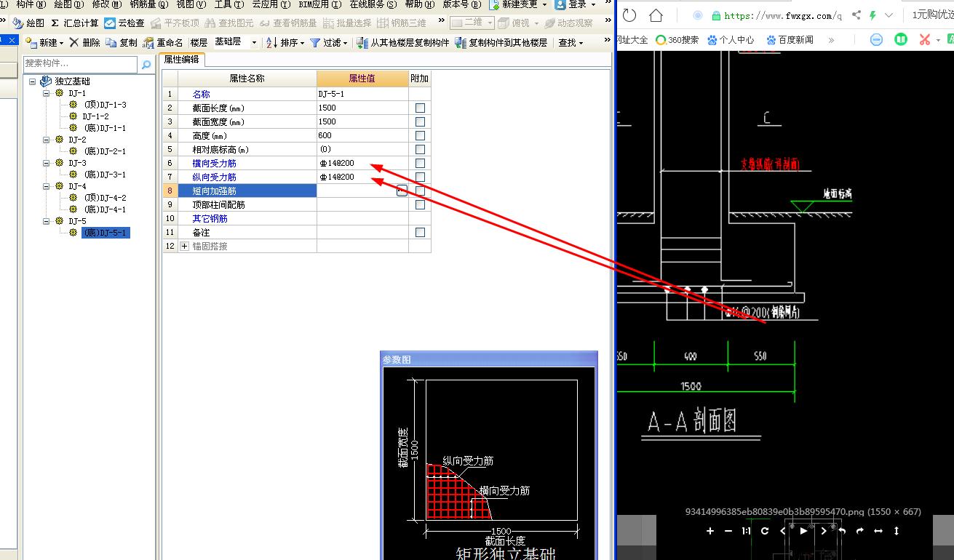The width and height of the screenshot is (954, 560).
Task: Flip image horizontally in viewer
Action: pos(878,531)
